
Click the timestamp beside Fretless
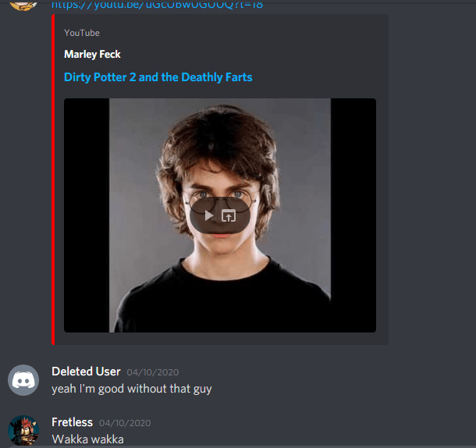pyautogui.click(x=125, y=423)
